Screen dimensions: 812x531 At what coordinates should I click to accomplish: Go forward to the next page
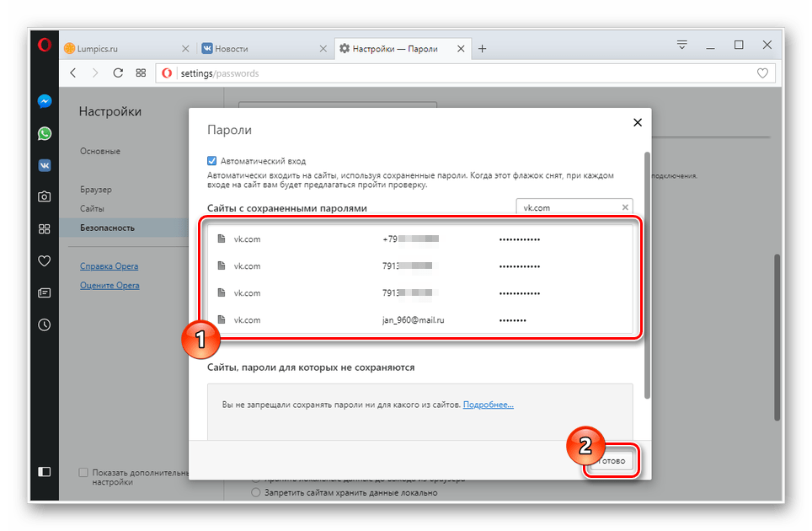[95, 73]
